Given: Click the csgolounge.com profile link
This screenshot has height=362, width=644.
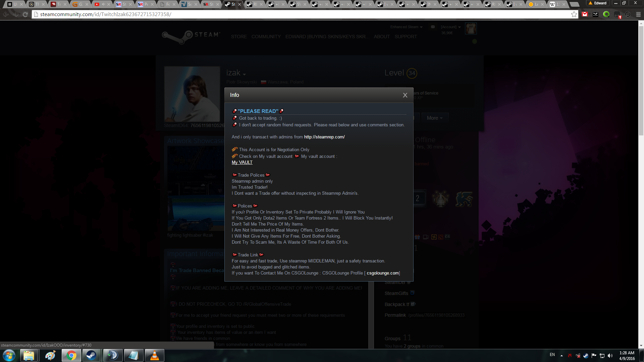Looking at the screenshot, I should [382, 273].
